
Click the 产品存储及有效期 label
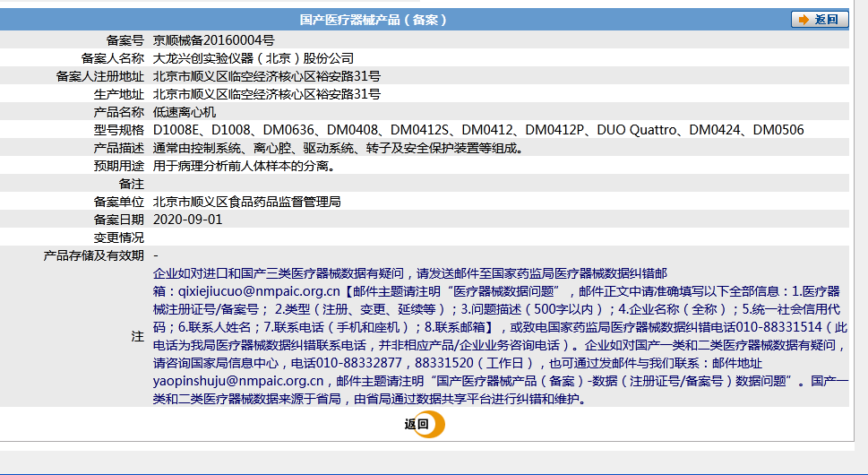point(93,255)
